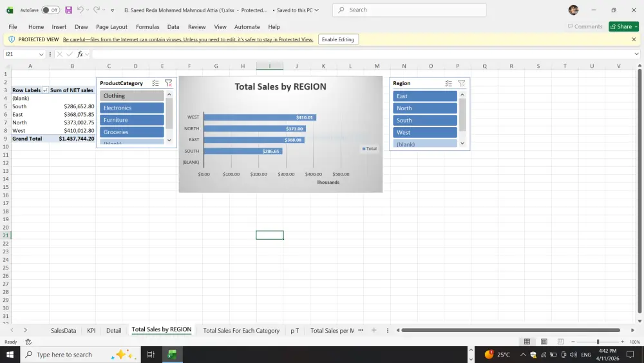Viewport: 644px width, 363px height.
Task: Click the Share button
Action: [623, 26]
